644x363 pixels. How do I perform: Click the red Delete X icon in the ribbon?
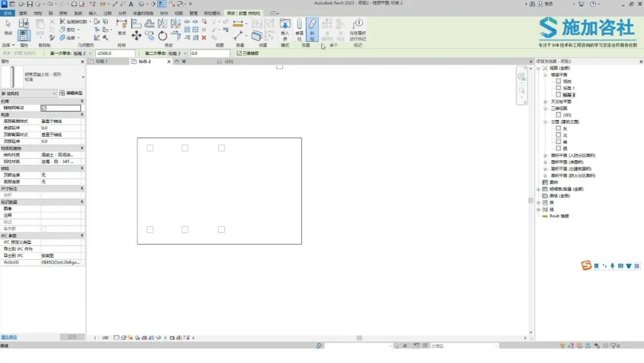[x=204, y=38]
